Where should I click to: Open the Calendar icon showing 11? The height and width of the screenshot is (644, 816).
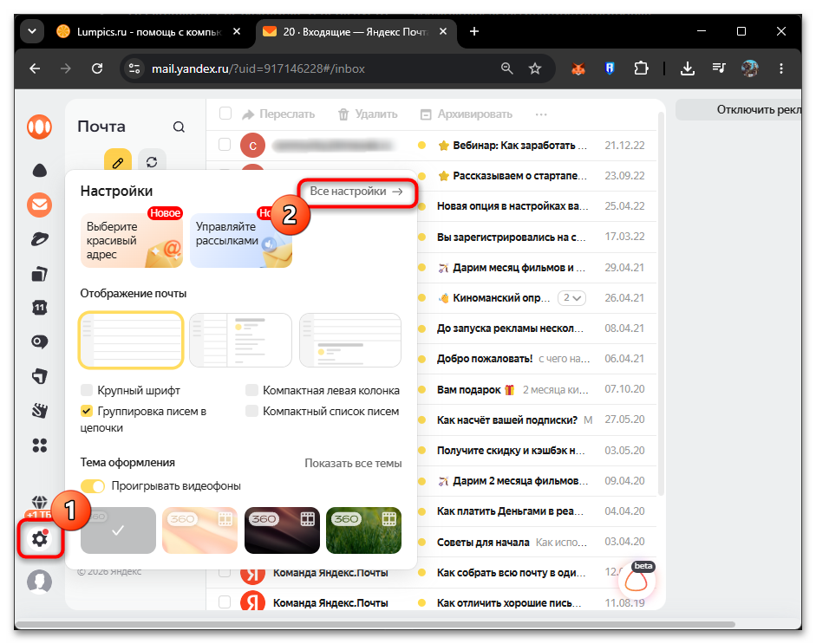(x=40, y=308)
